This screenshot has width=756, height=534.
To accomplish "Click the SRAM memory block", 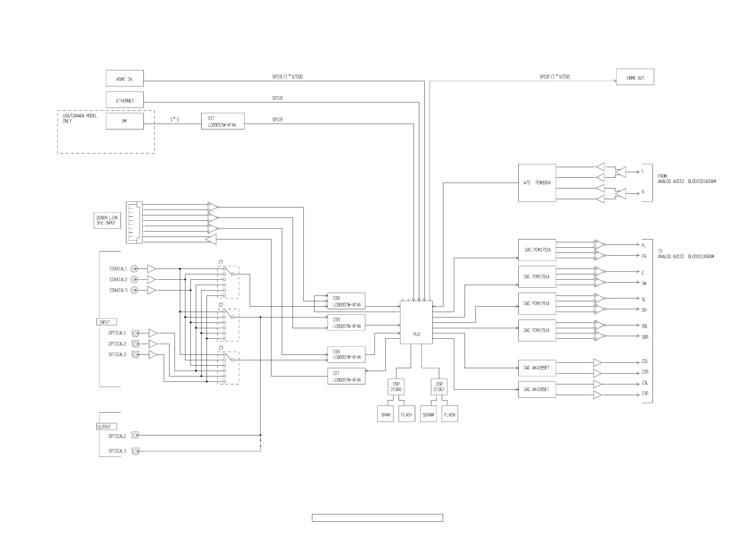I will (x=385, y=414).
